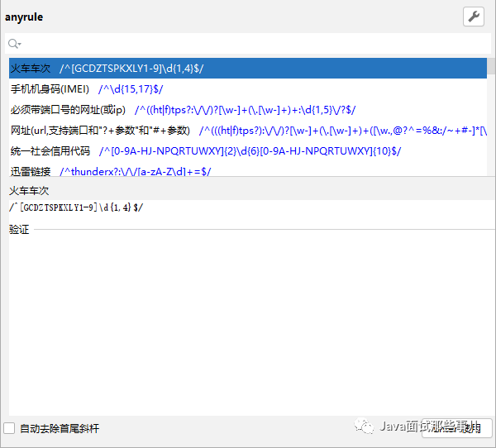496x448 pixels.
Task: Click the 火车车次 heading above the regex
Action: (x=29, y=190)
